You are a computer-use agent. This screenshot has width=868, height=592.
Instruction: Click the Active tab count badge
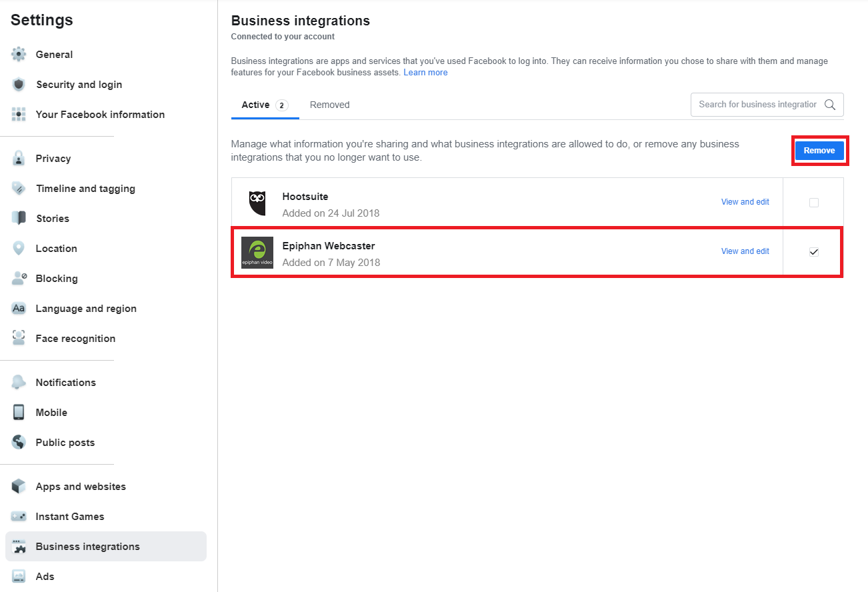pyautogui.click(x=282, y=105)
